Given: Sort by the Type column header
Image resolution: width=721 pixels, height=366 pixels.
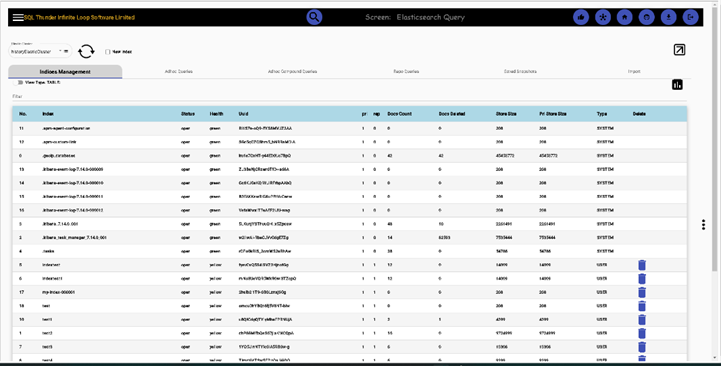Looking at the screenshot, I should click(602, 114).
